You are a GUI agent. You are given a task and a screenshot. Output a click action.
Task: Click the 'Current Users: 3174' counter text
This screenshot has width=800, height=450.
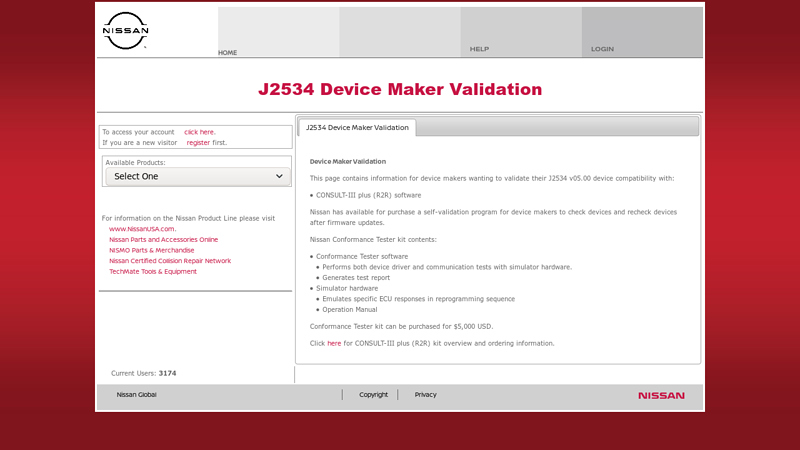[143, 373]
